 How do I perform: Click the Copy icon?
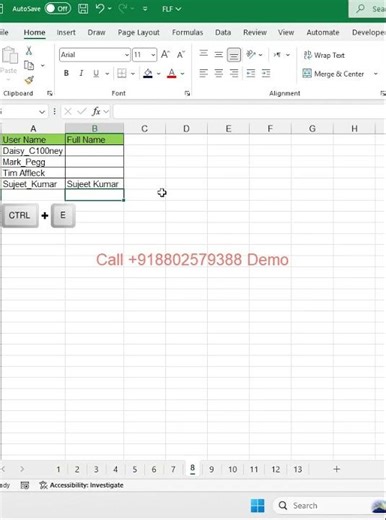coord(29,65)
